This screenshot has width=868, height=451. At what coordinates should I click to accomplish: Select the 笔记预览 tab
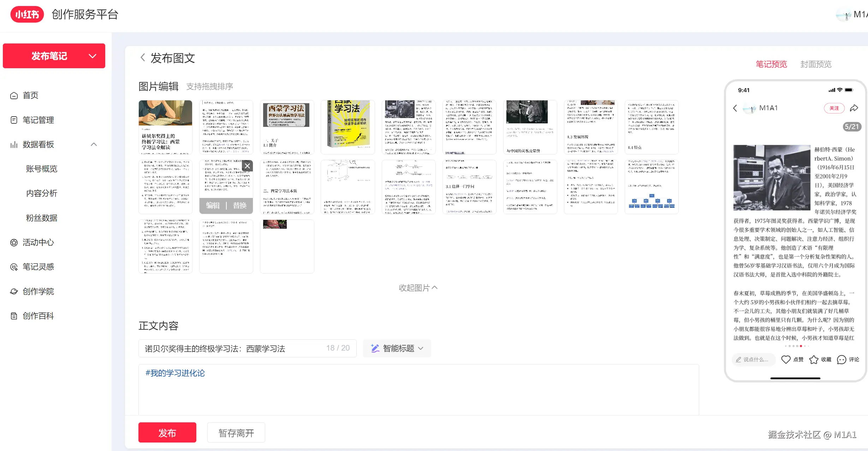771,64
